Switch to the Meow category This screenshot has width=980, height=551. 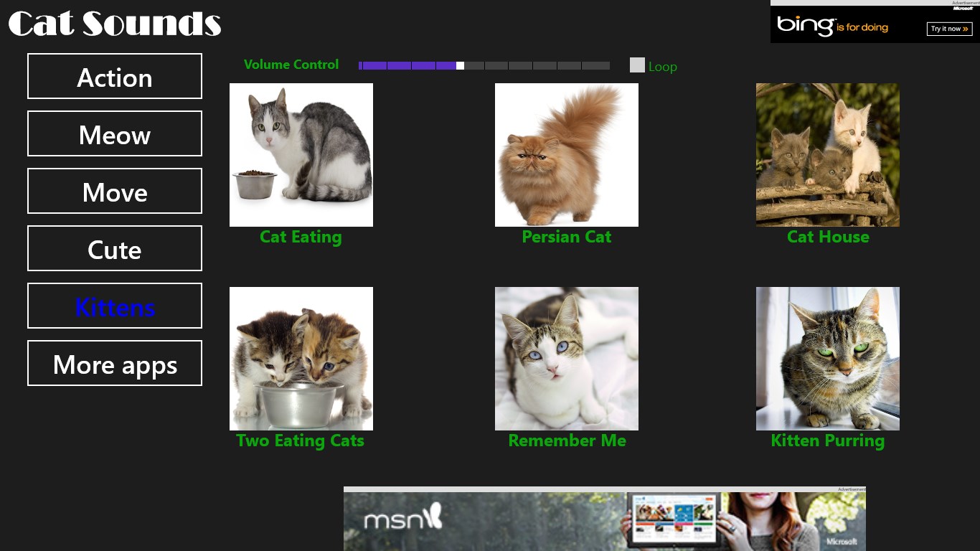[x=115, y=133]
